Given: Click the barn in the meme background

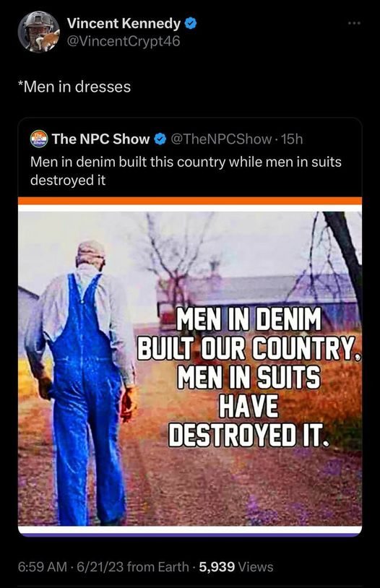Looking at the screenshot, I should [259, 296].
